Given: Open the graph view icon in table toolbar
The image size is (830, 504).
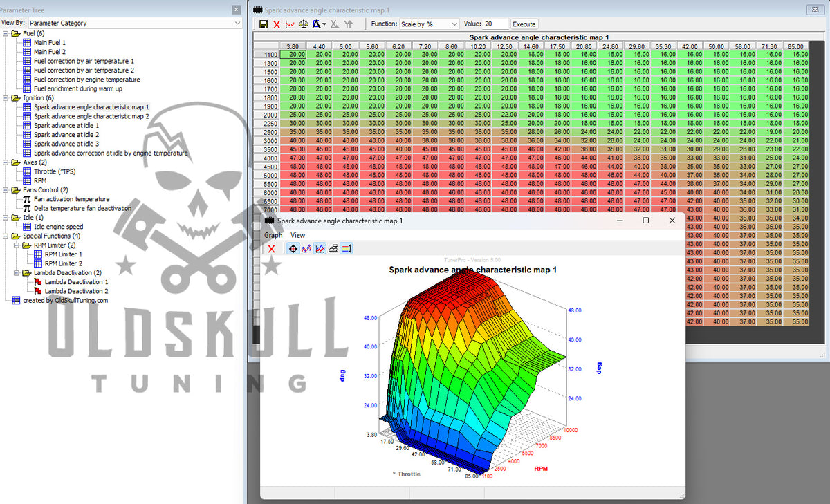Looking at the screenshot, I should coord(290,24).
